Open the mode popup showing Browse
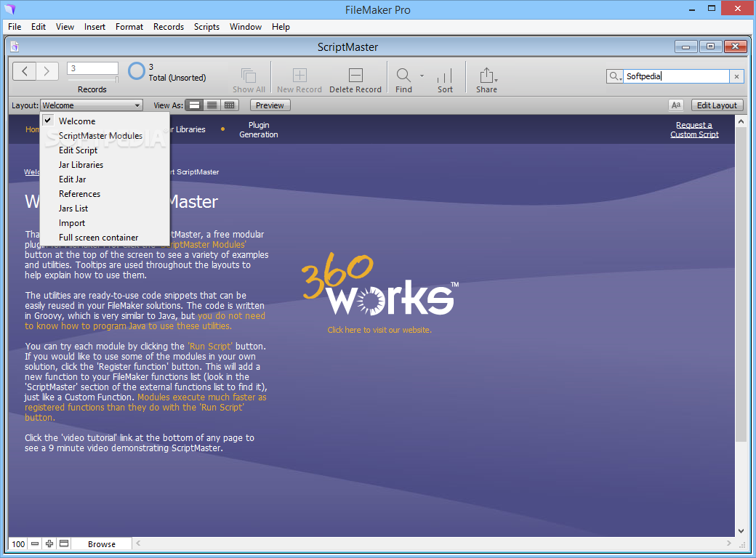This screenshot has width=756, height=558. click(x=102, y=543)
